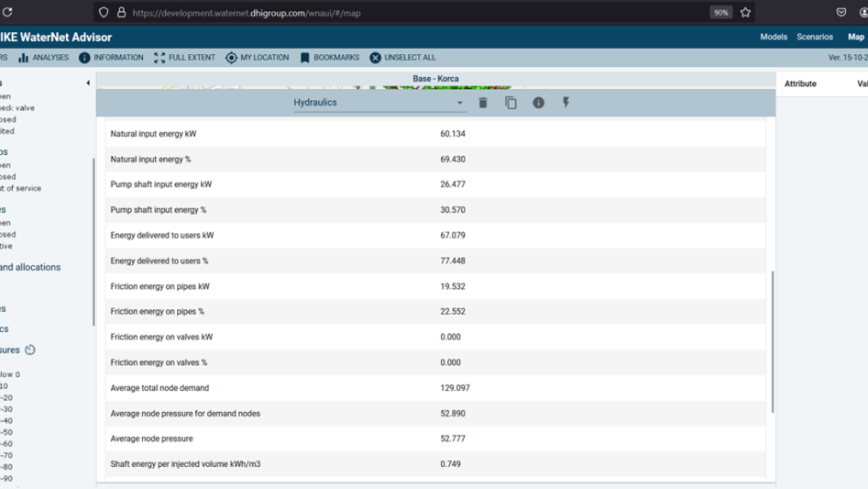Screen dimensions: 868x489
Task: Select 'Friction energy on valves %' label
Action: (159, 362)
